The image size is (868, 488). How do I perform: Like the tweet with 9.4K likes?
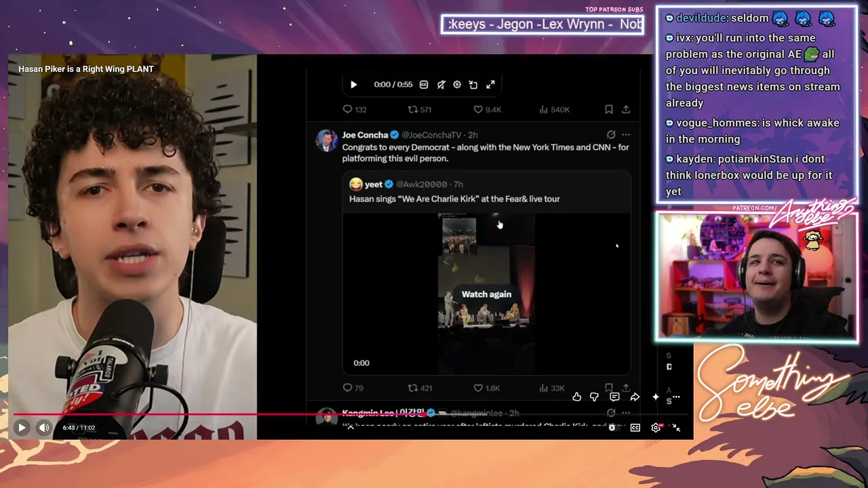point(487,109)
